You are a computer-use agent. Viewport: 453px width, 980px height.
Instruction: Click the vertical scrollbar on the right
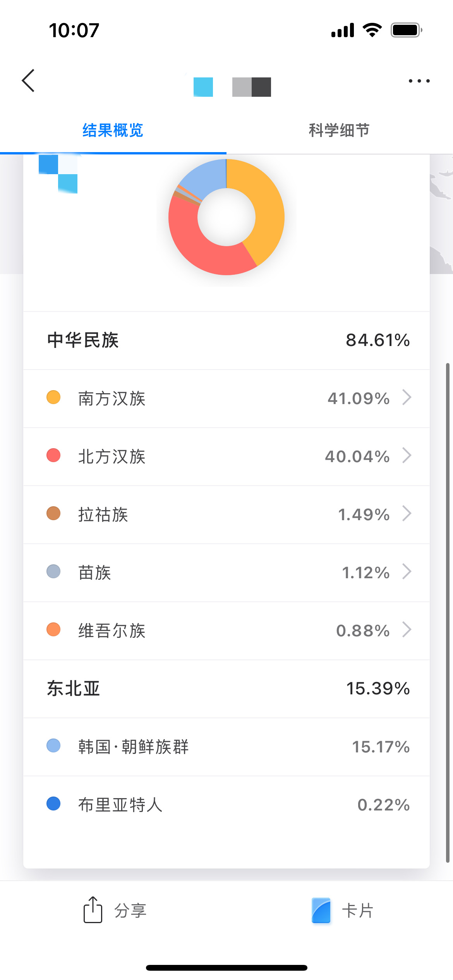point(448,612)
